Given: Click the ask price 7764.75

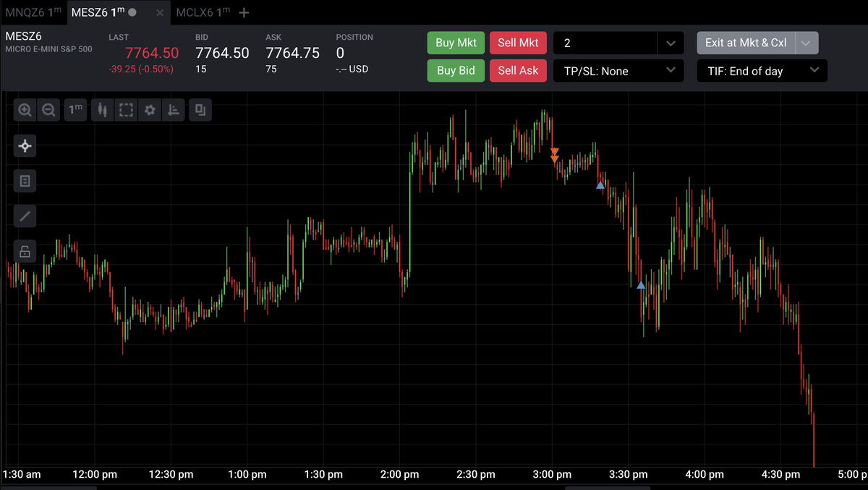Looking at the screenshot, I should coord(292,53).
